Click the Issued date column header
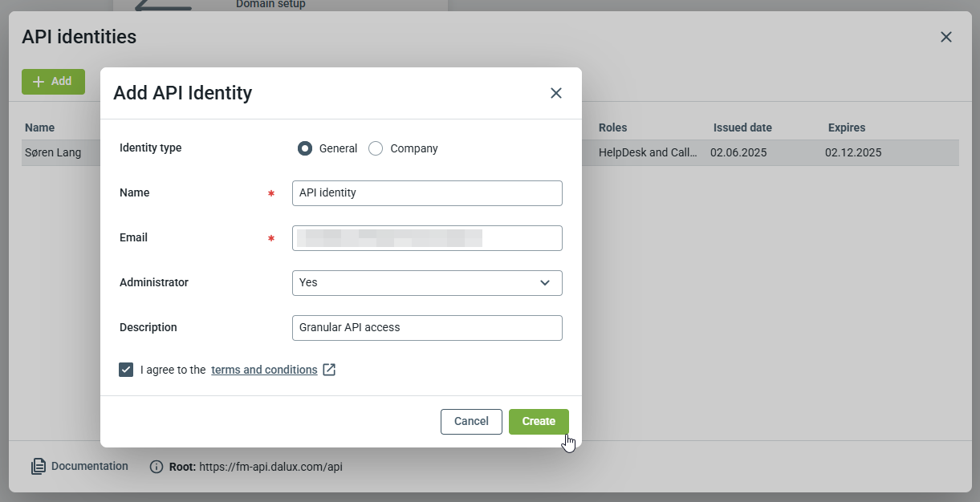The image size is (980, 502). click(x=742, y=128)
